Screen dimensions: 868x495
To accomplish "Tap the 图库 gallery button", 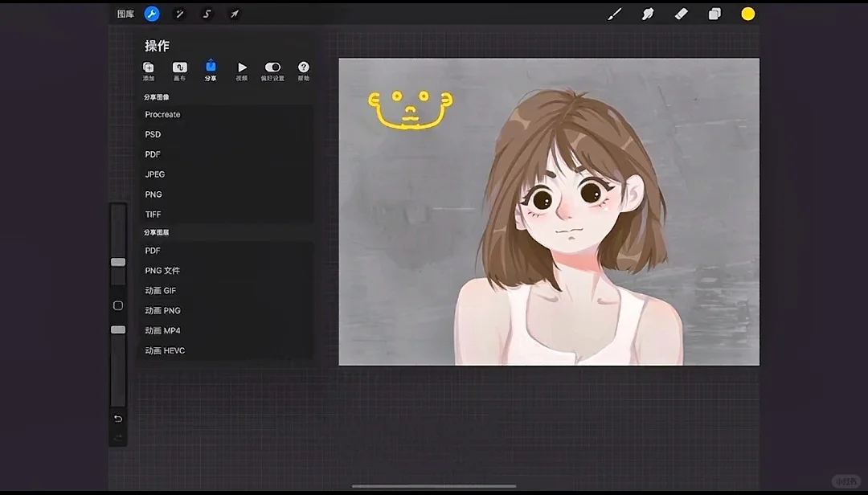I will pyautogui.click(x=125, y=14).
